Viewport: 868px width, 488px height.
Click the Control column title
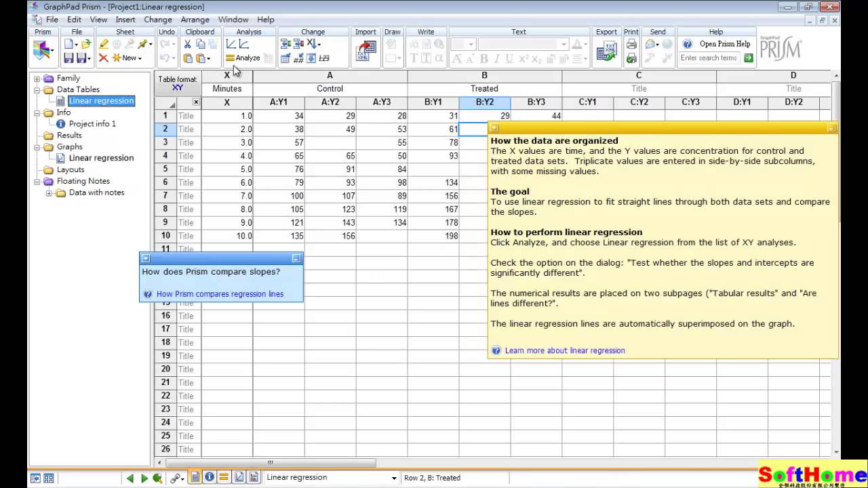point(330,89)
